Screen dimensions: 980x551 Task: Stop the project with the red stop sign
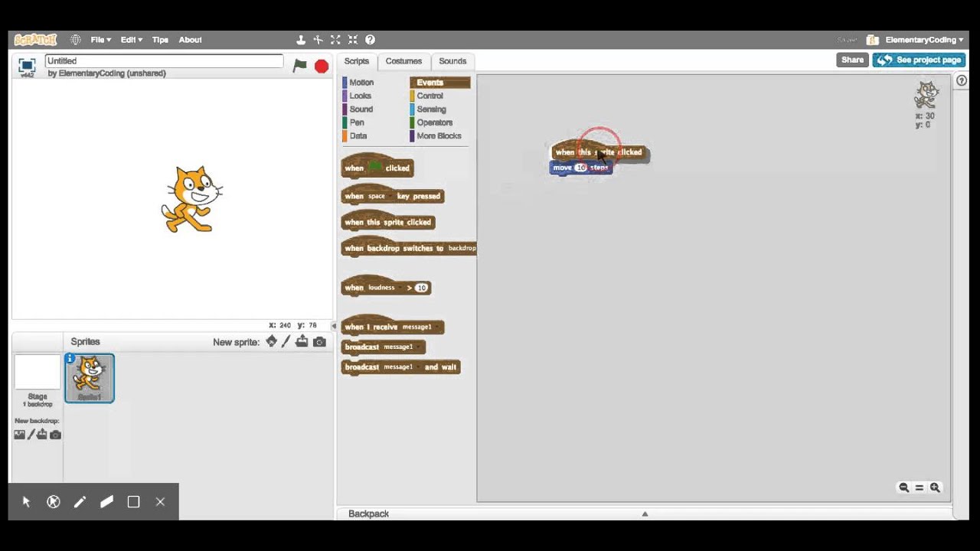click(322, 67)
